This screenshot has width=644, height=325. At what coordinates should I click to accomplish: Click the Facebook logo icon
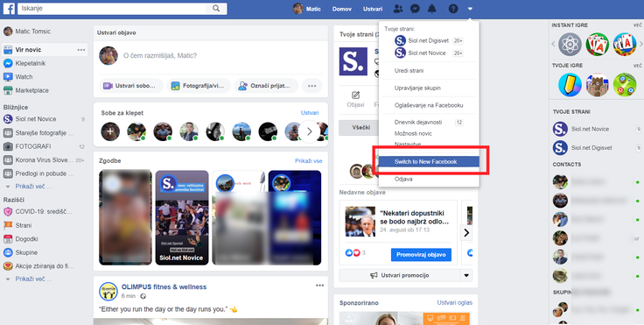(9, 9)
